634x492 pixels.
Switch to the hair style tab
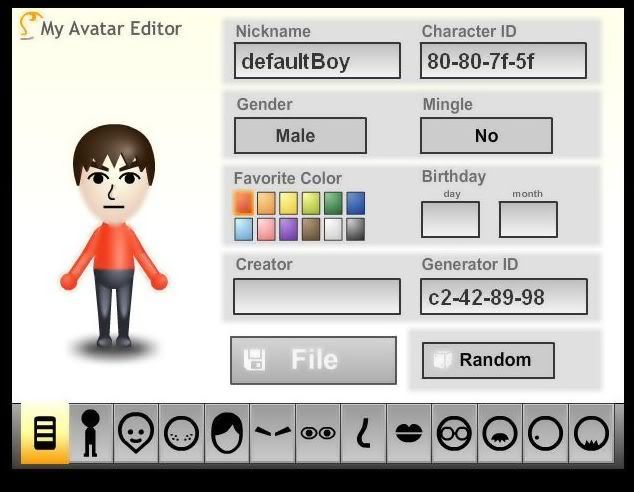(227, 433)
